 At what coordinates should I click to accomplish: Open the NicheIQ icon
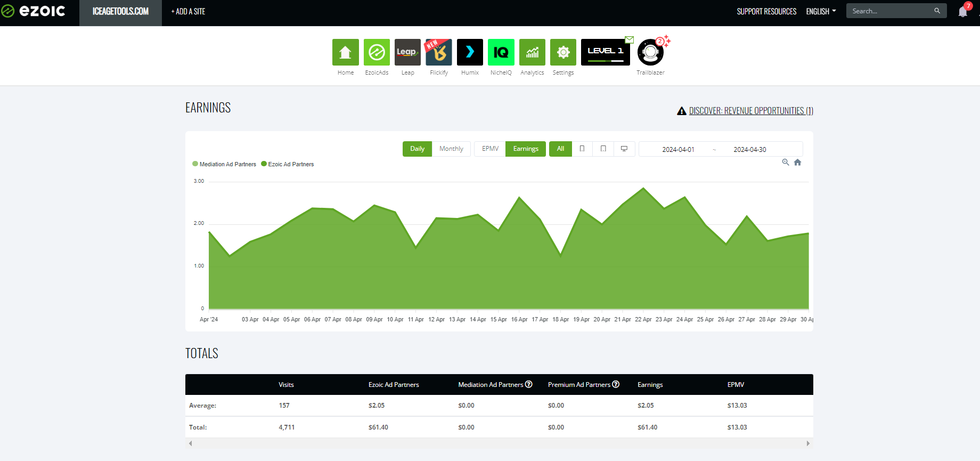coord(501,52)
